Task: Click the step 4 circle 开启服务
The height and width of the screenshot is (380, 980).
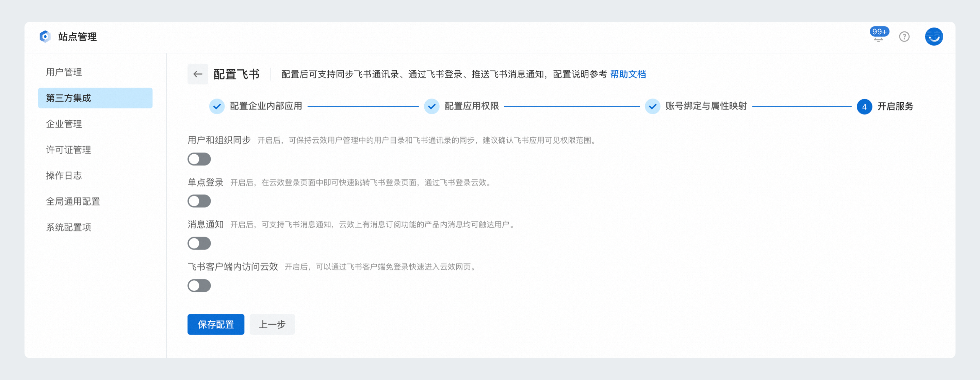Action: point(864,106)
